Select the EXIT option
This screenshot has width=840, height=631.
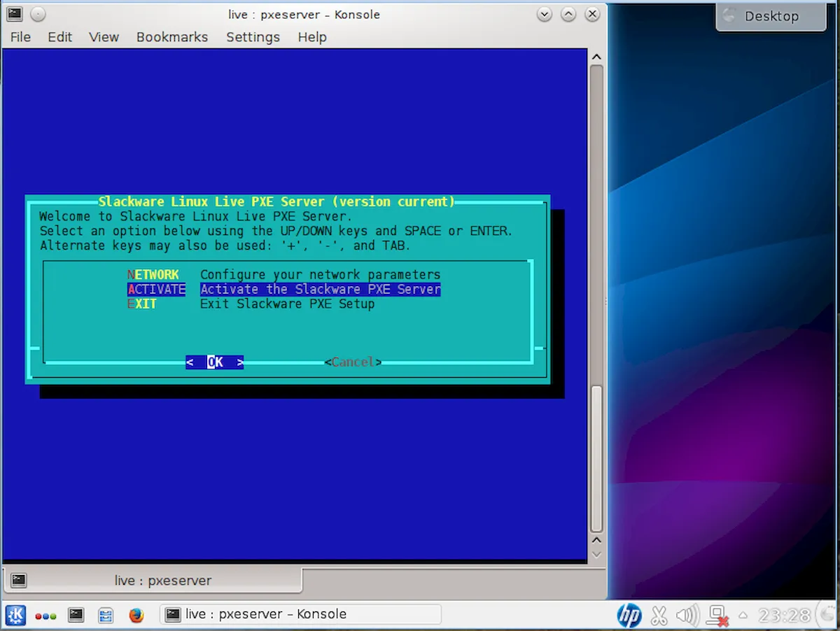tap(142, 304)
